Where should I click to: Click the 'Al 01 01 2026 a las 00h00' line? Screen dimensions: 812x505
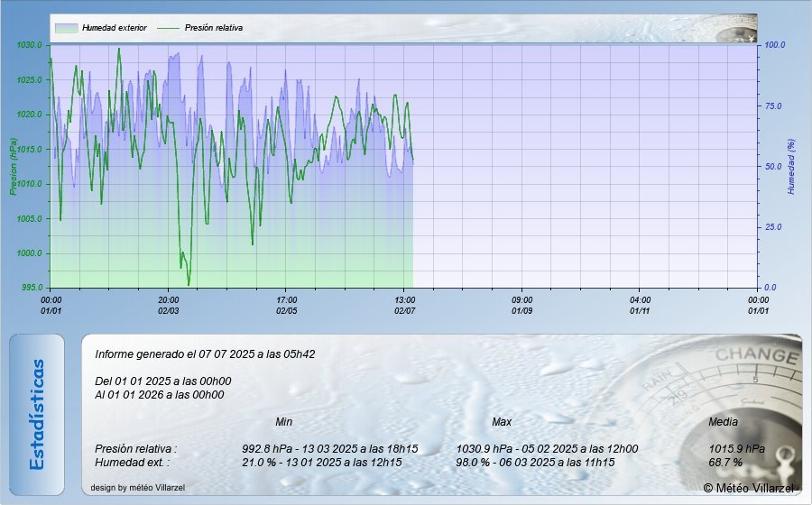coord(160,395)
